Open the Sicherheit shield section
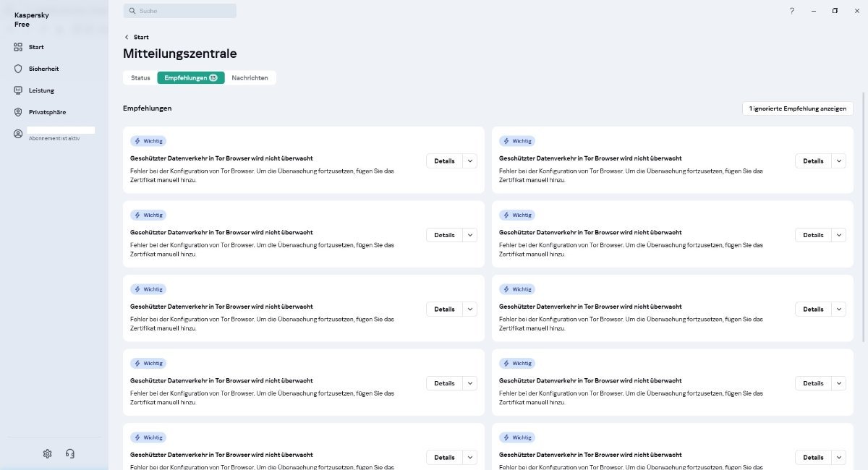 pyautogui.click(x=36, y=69)
